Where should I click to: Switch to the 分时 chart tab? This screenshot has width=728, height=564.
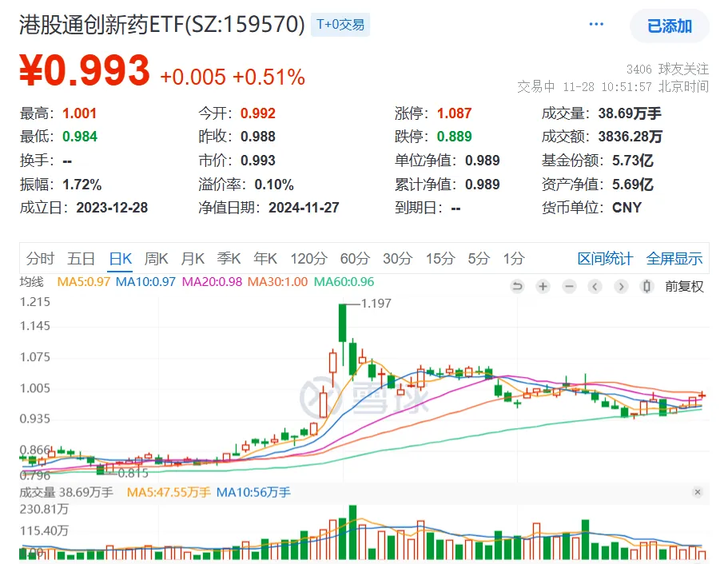41,258
